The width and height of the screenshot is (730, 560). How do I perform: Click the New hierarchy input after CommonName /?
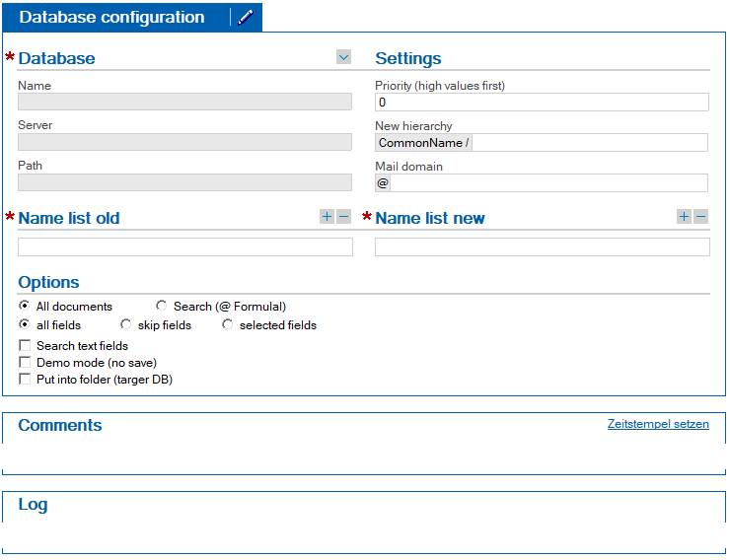point(590,142)
